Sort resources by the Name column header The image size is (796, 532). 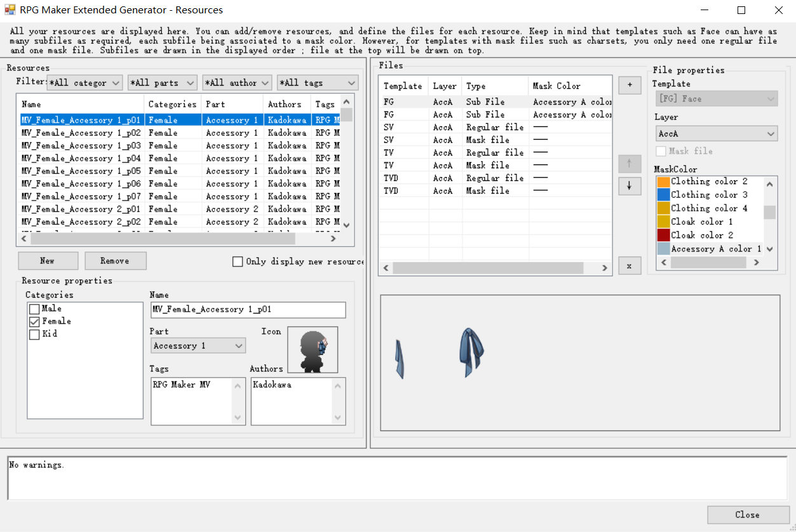tap(81, 104)
